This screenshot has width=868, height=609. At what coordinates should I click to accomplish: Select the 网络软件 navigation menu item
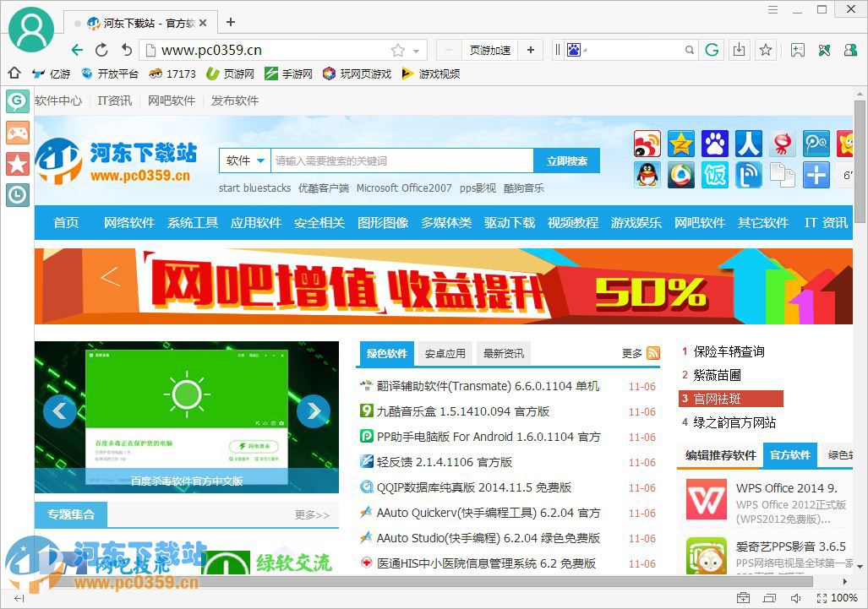(128, 222)
